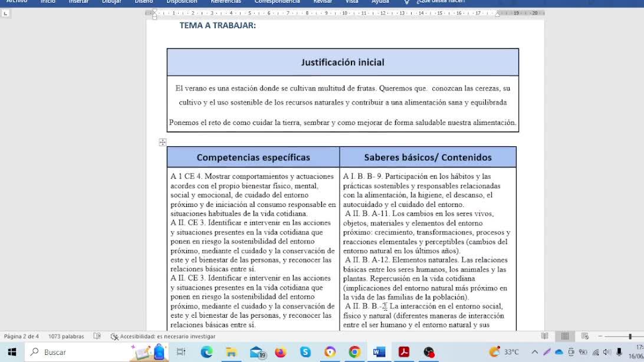
Task: Click the Wi-Fi network tray icon
Action: pos(596,352)
